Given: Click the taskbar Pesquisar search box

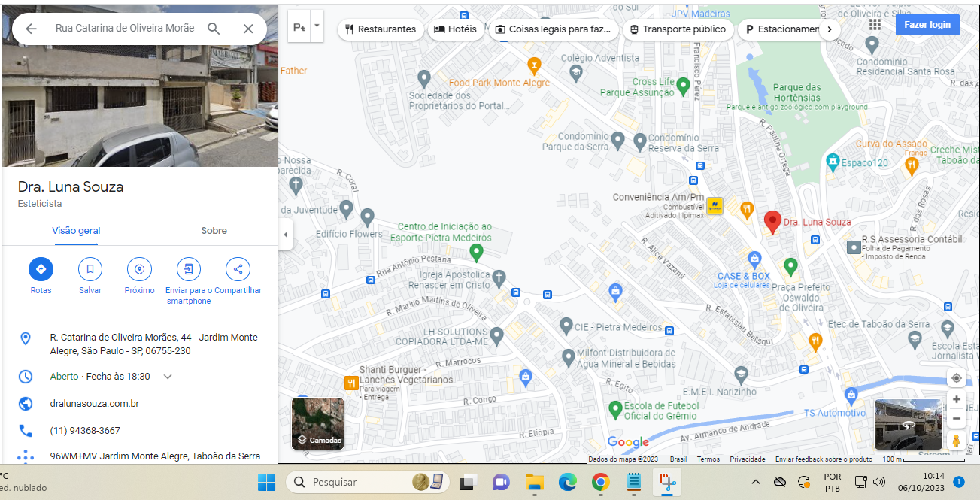Looking at the screenshot, I should click(x=367, y=482).
